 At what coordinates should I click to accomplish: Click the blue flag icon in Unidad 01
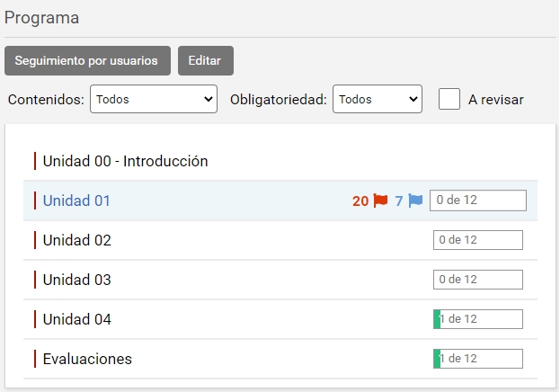[415, 200]
